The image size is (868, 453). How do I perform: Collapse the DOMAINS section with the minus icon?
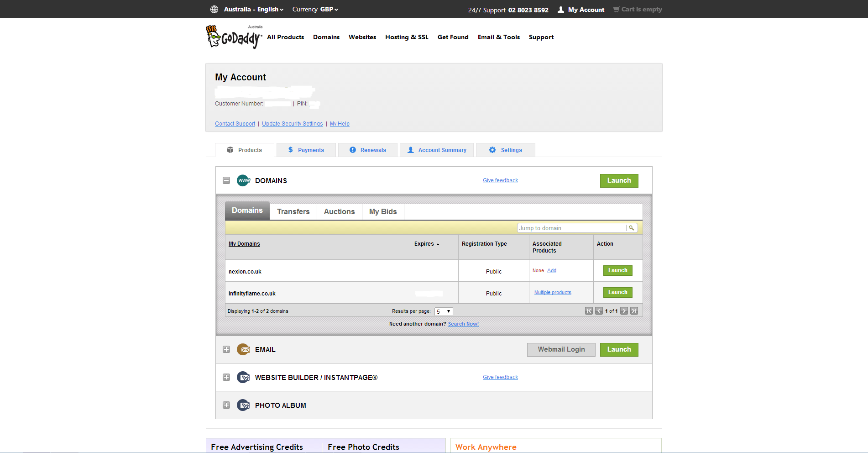coord(226,180)
